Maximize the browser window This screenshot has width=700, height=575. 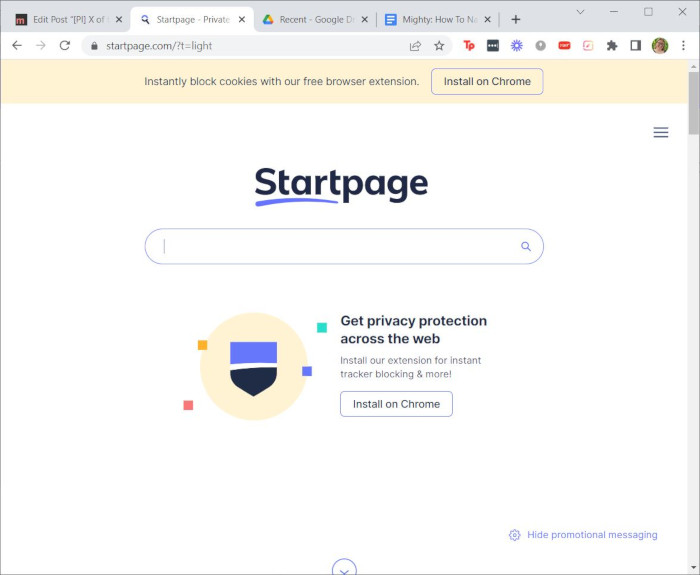(648, 12)
